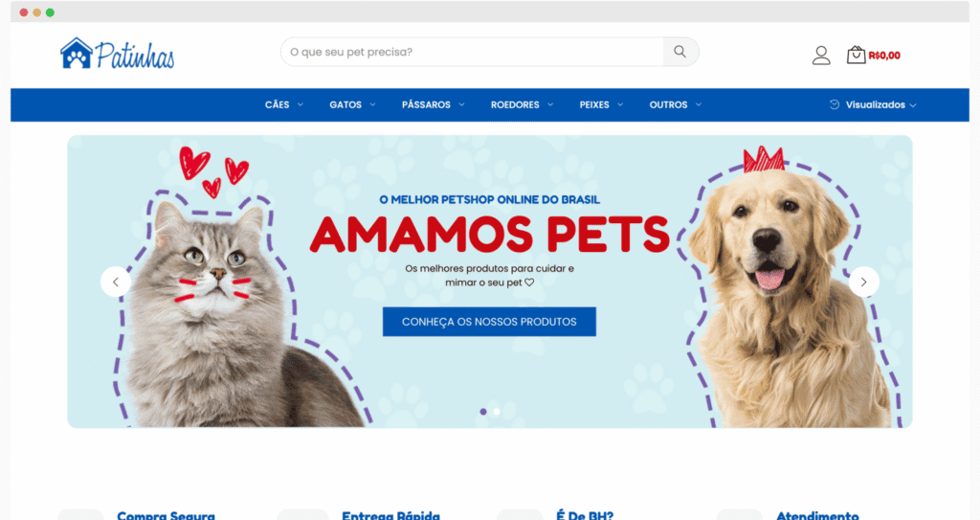
Task: Open the Gatos menu item
Action: coord(345,104)
